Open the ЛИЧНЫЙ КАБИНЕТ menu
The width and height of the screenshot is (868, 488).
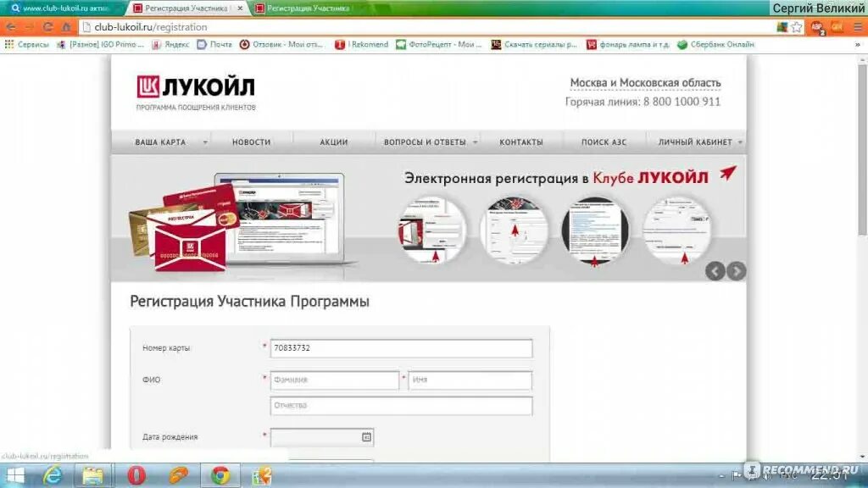coord(695,142)
